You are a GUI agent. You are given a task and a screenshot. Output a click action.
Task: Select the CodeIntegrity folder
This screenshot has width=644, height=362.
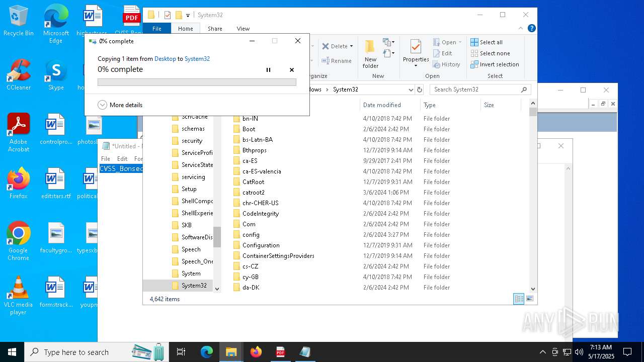[x=260, y=214]
